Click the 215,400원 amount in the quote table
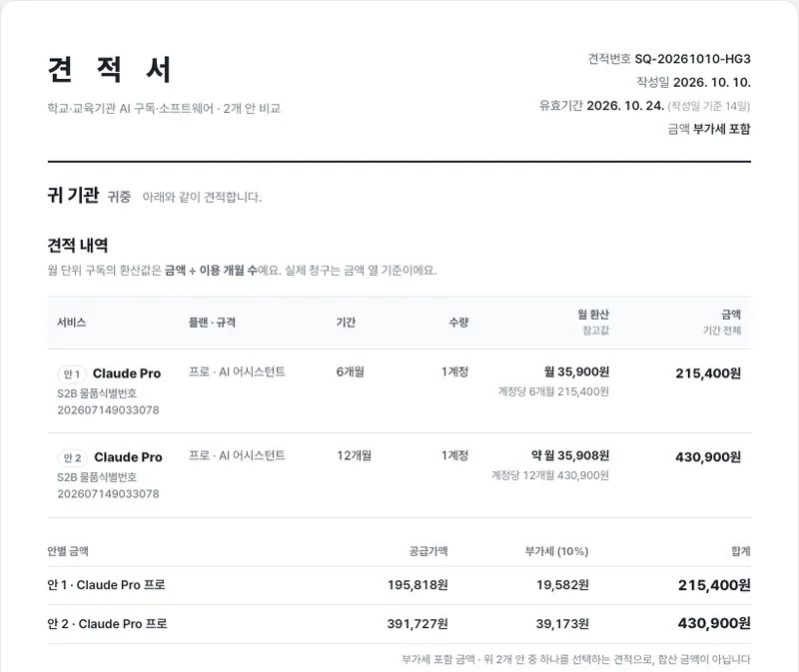 708,374
